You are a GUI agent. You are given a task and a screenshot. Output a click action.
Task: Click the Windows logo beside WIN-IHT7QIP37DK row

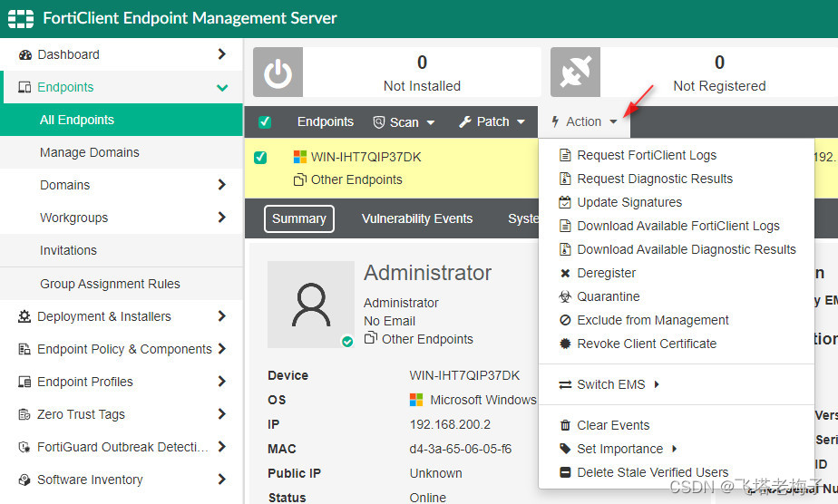pos(300,157)
